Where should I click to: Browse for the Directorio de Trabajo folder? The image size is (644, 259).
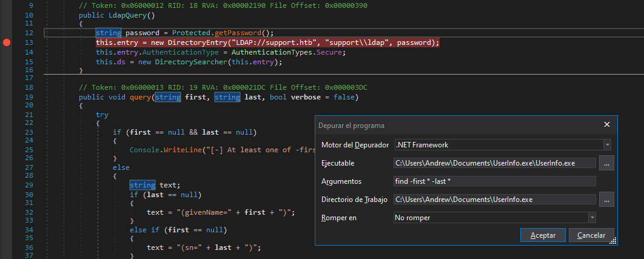(x=606, y=199)
